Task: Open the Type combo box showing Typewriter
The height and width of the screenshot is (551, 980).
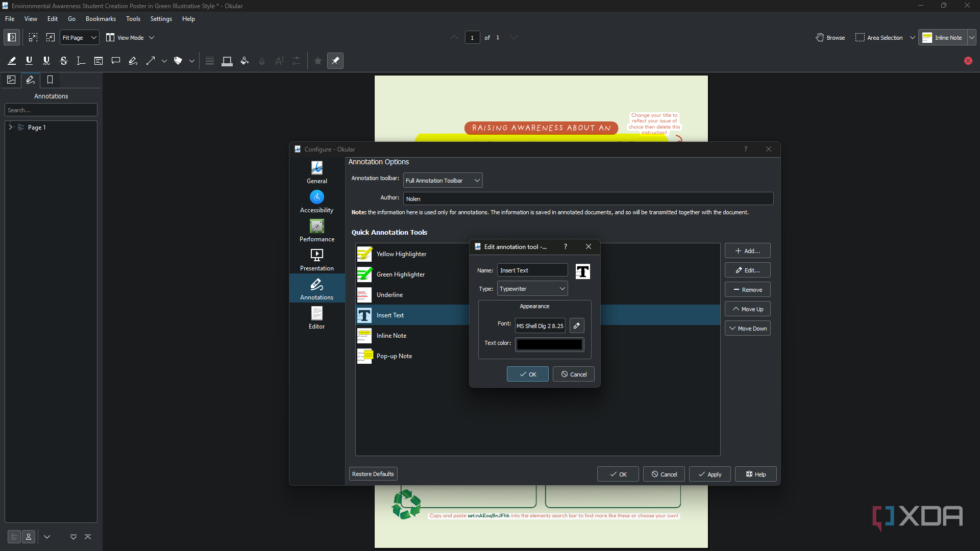Action: 532,289
